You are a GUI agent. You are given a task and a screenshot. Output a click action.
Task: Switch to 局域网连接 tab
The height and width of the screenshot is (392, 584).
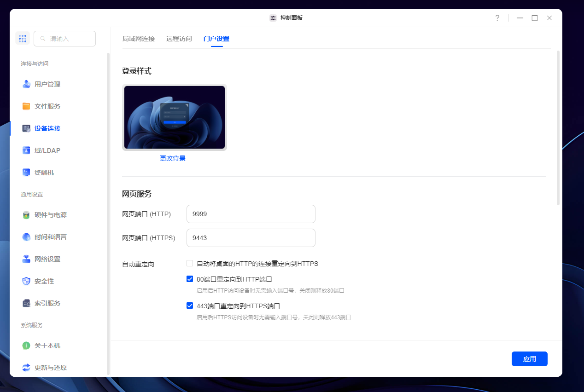point(139,39)
